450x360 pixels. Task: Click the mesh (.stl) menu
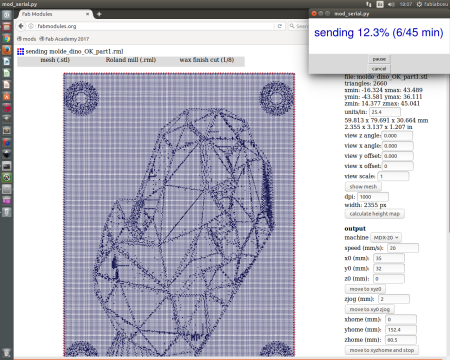pos(55,60)
